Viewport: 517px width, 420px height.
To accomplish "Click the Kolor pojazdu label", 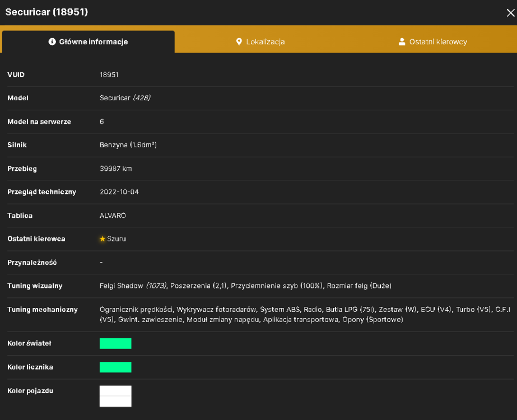I will pos(30,391).
